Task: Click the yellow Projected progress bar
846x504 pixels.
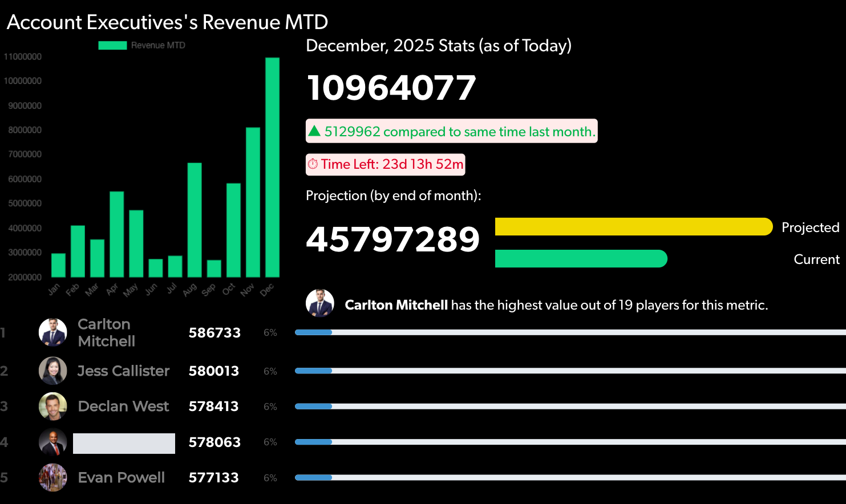Action: 634,227
